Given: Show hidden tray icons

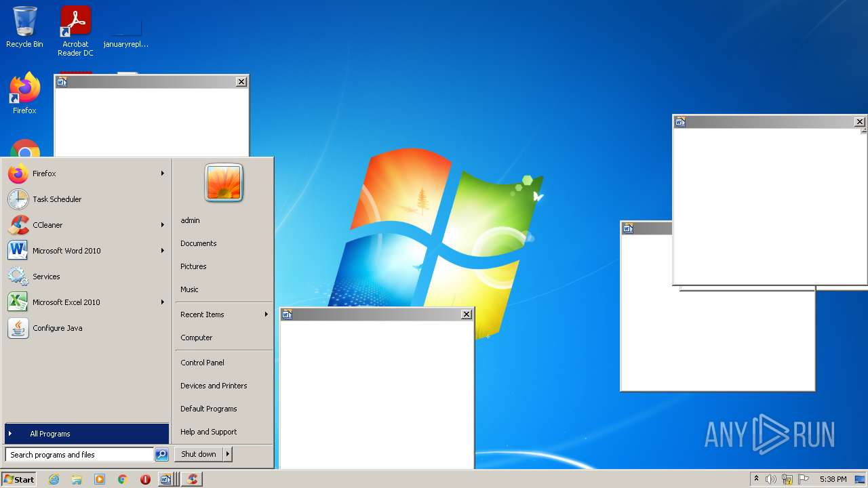Looking at the screenshot, I should pos(756,479).
